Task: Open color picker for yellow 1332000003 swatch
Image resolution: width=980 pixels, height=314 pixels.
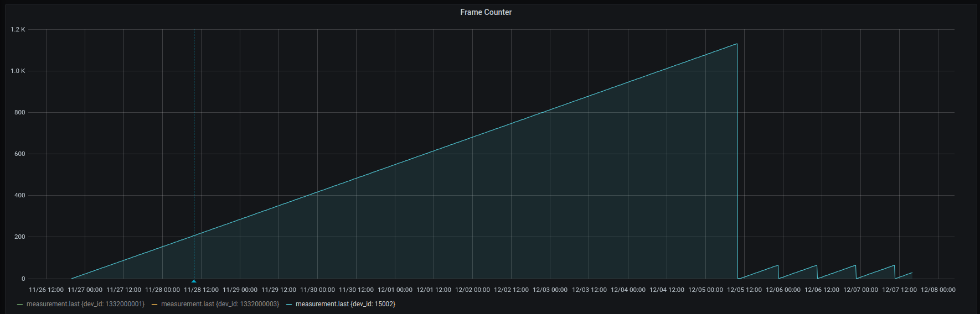Action: [155, 305]
